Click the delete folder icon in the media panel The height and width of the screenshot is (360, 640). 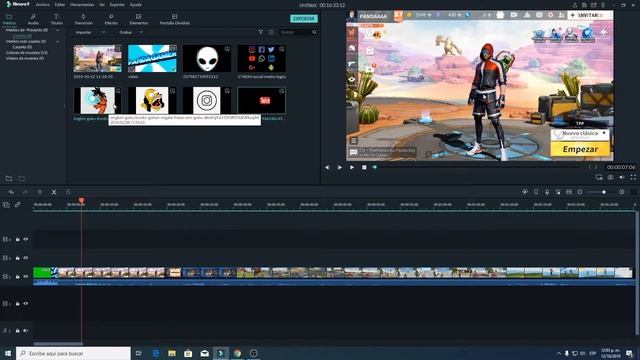22,179
